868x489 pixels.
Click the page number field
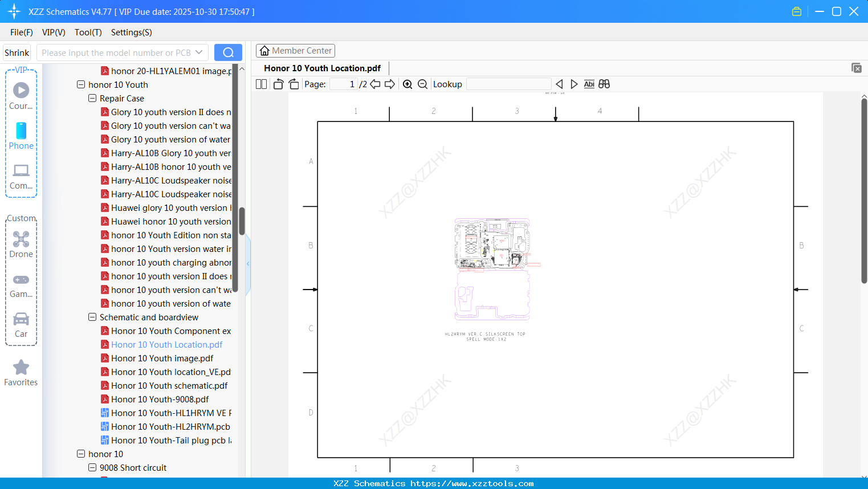343,84
